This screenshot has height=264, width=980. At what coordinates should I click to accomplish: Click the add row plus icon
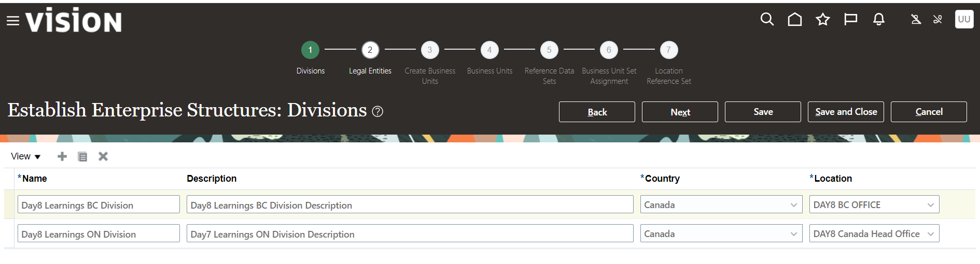[62, 156]
